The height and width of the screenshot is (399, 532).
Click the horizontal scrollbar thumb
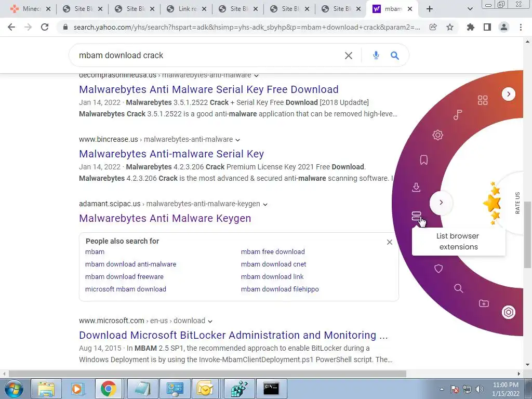207,374
